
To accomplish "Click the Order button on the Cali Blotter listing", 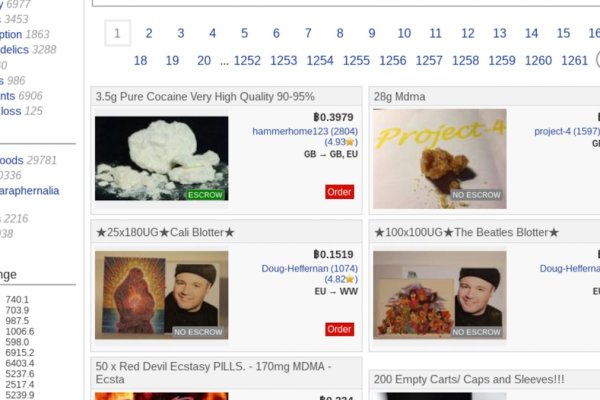I will (x=339, y=329).
